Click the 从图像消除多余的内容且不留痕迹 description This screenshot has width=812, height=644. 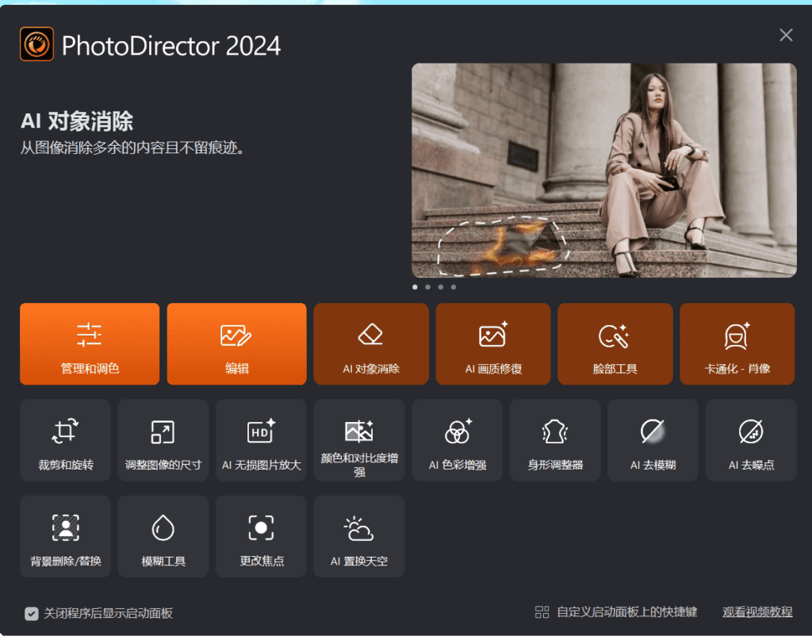[132, 148]
